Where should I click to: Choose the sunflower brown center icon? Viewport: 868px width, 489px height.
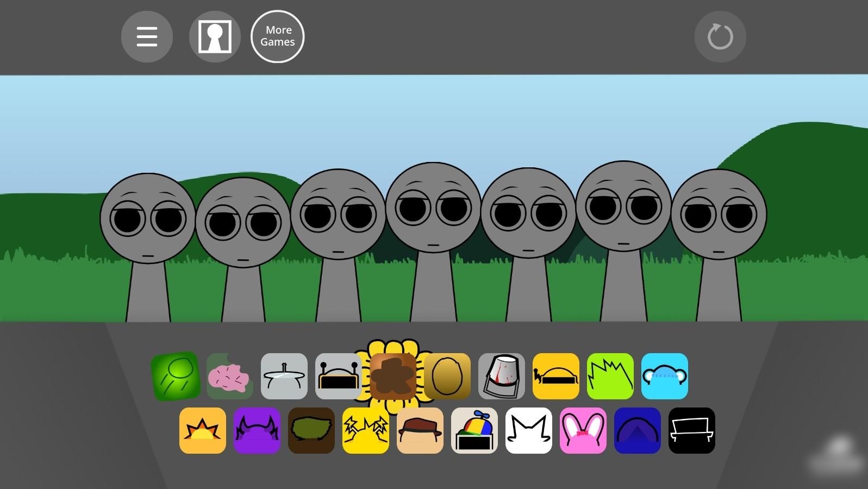pos(393,376)
